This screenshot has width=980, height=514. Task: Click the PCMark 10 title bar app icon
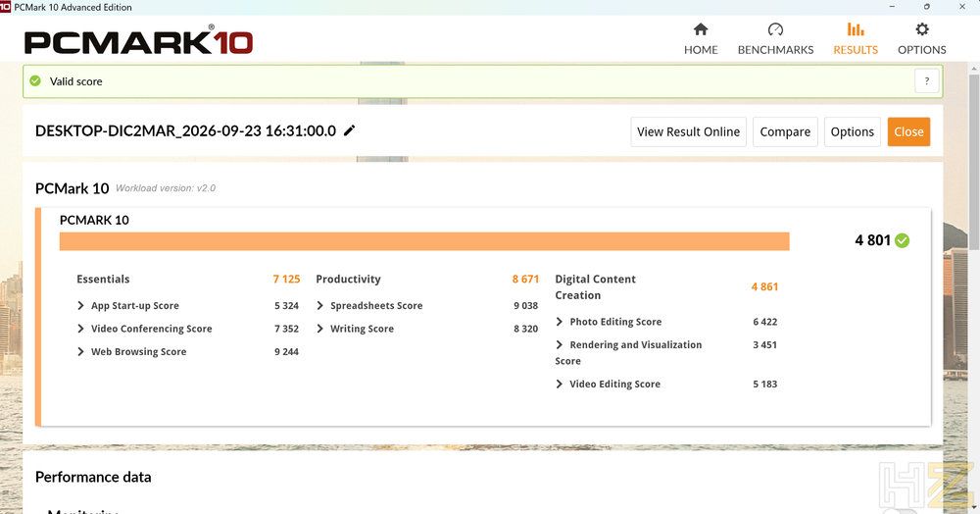(x=5, y=7)
